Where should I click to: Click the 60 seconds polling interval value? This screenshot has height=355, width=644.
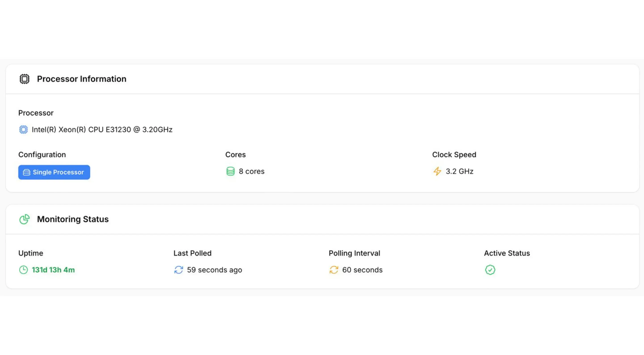pos(362,270)
